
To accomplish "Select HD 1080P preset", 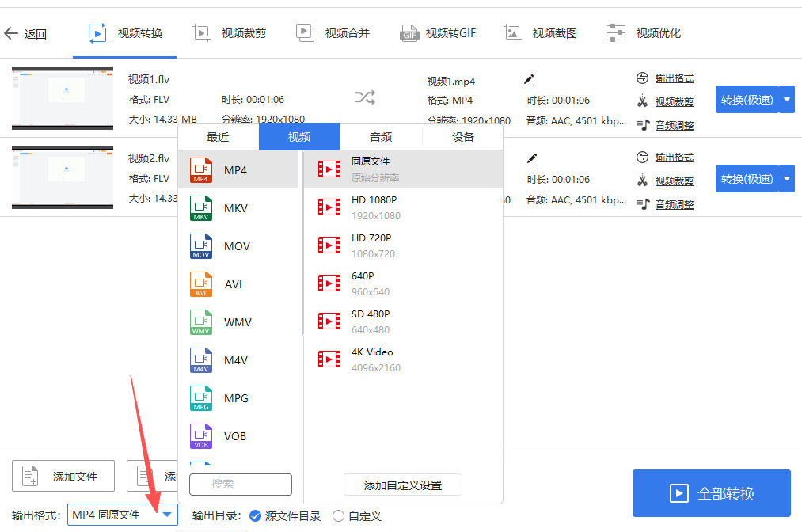I will 403,207.
